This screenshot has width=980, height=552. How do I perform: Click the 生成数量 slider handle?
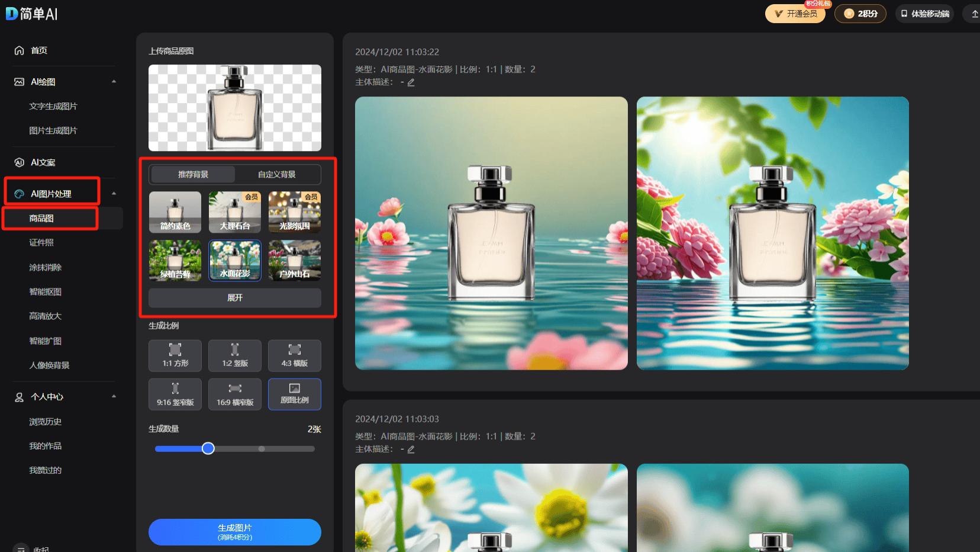(208, 448)
